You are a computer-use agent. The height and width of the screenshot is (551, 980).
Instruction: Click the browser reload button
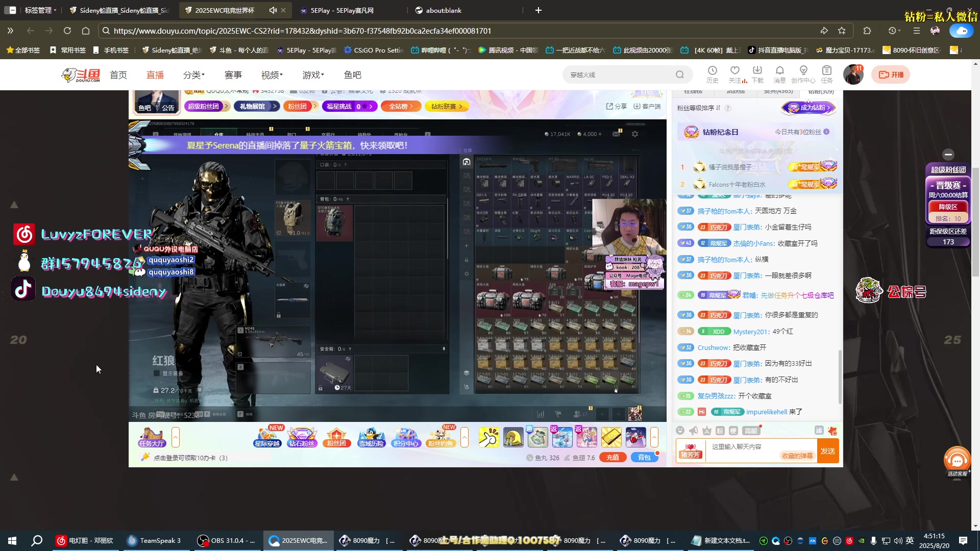pos(67,31)
